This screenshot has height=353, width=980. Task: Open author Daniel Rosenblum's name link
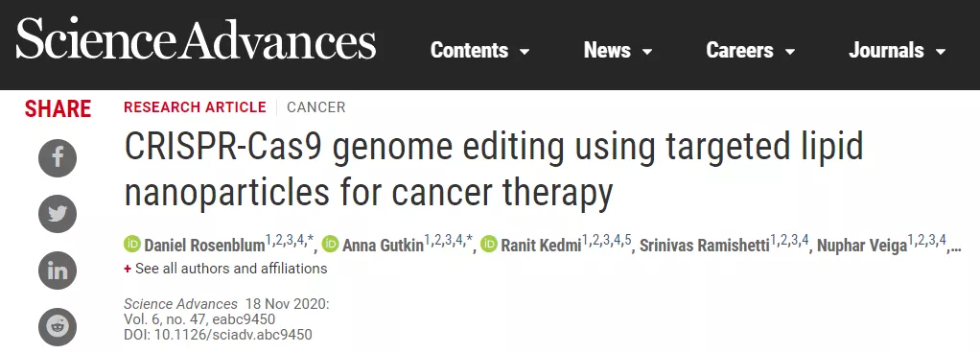point(204,246)
